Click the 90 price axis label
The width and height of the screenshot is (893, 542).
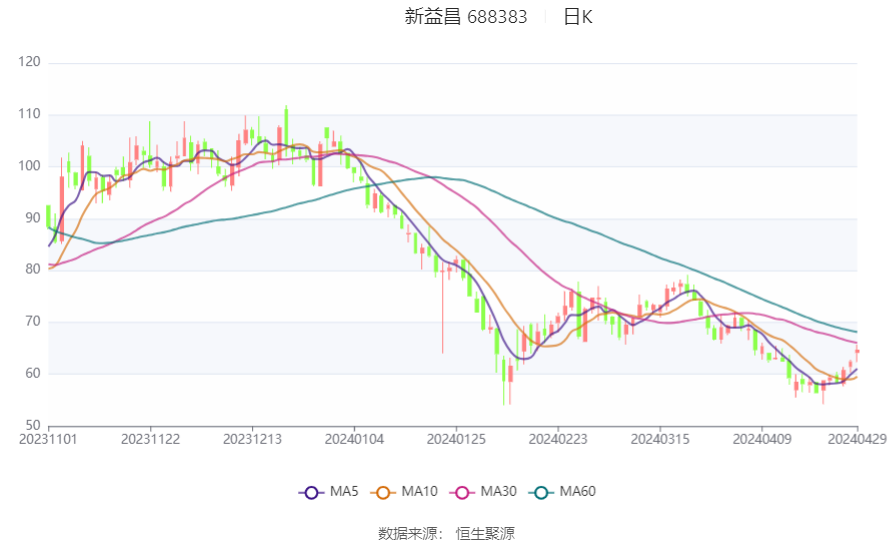pos(33,217)
